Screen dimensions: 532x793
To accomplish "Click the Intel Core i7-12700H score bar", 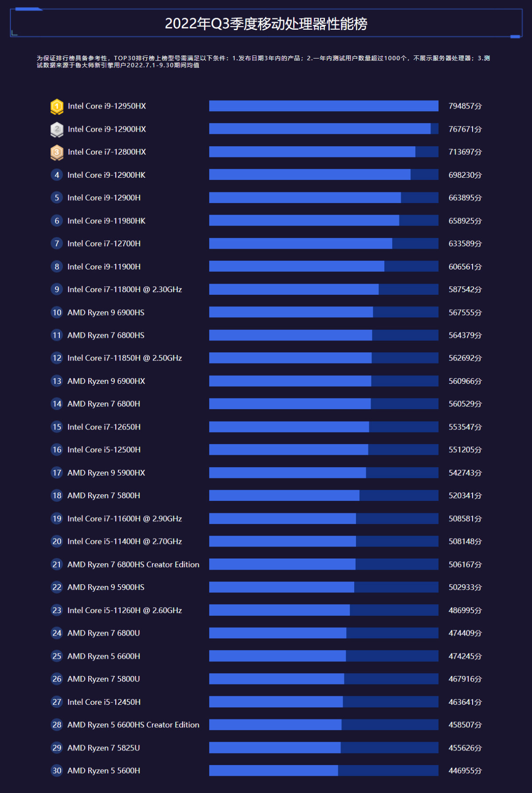I will click(x=324, y=244).
